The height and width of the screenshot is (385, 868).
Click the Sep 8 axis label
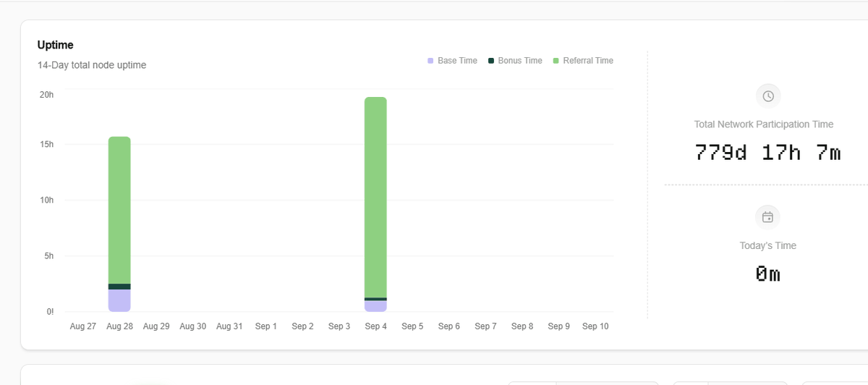point(522,326)
